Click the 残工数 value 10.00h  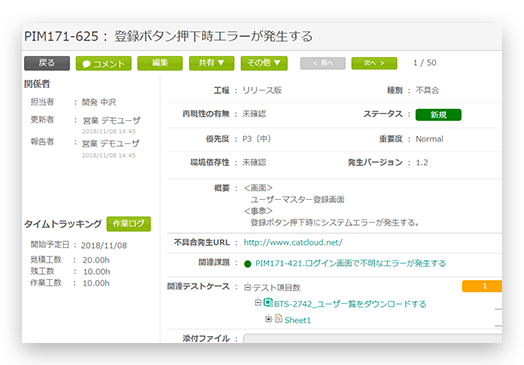(97, 272)
